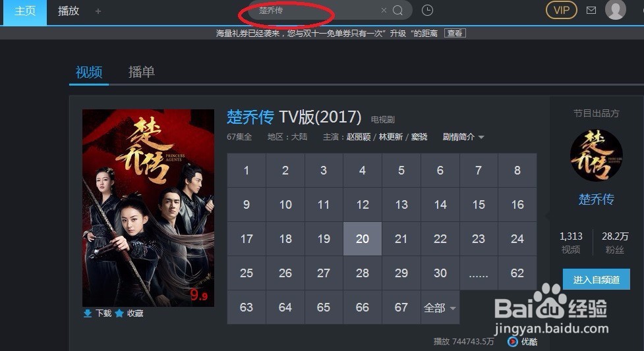This screenshot has height=351, width=644.
Task: Switch to the 播放 top tab
Action: click(68, 11)
